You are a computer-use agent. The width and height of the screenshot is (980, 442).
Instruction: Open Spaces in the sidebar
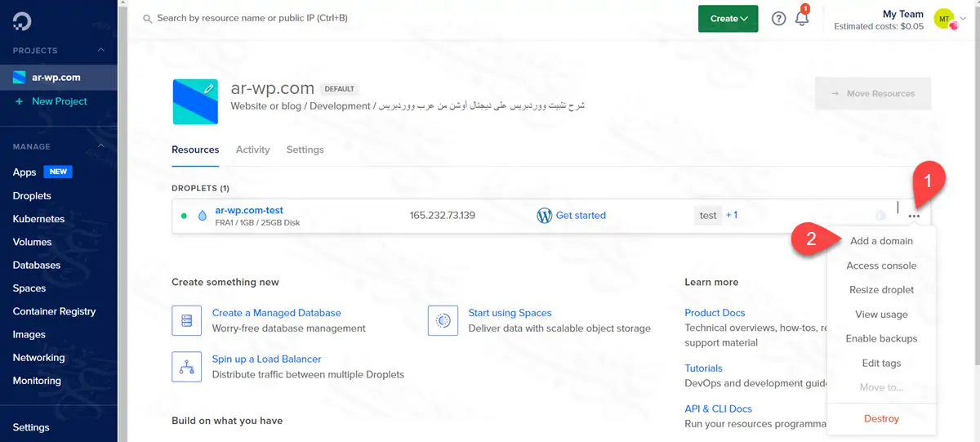(29, 288)
